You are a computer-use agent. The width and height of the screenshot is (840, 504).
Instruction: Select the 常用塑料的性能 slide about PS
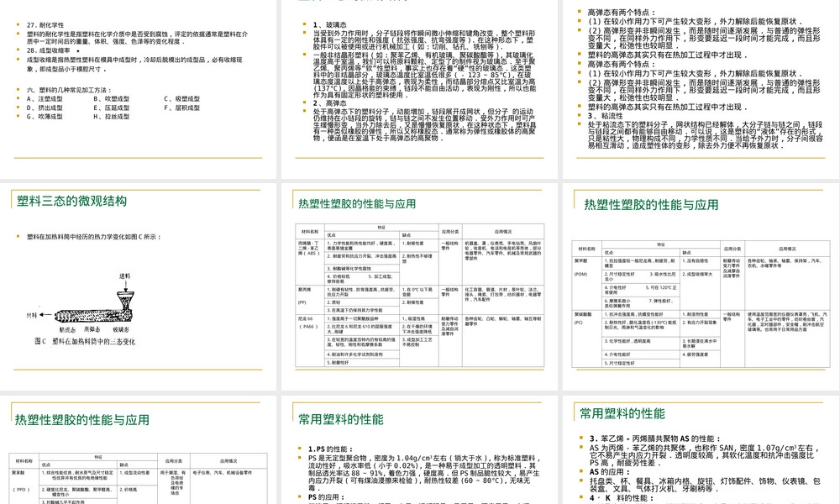pos(419,450)
